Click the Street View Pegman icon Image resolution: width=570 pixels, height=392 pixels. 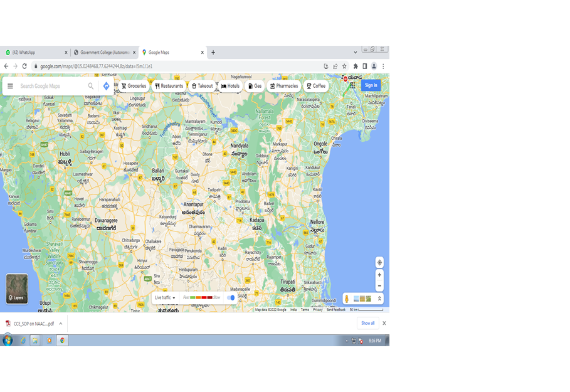point(347,299)
